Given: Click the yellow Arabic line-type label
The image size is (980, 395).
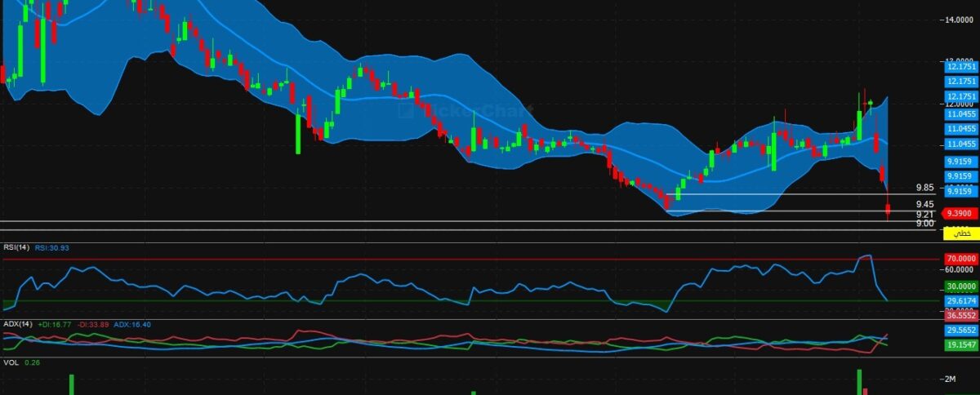Looking at the screenshot, I should [x=961, y=233].
